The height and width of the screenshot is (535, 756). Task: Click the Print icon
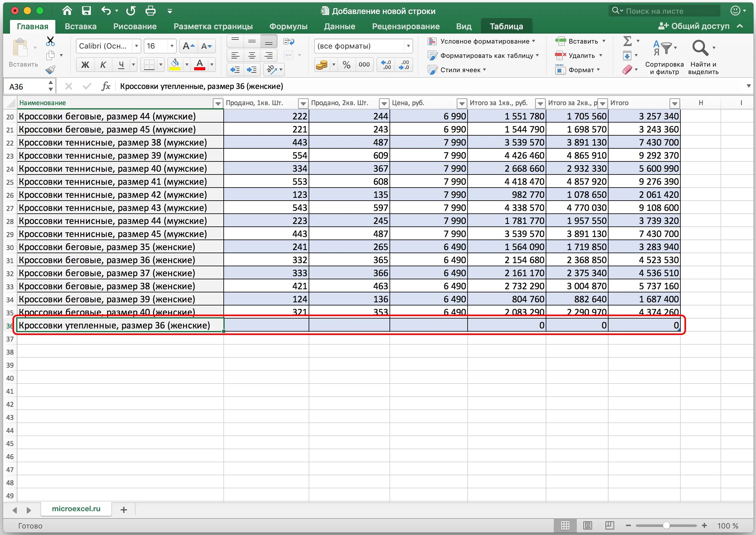pos(150,11)
